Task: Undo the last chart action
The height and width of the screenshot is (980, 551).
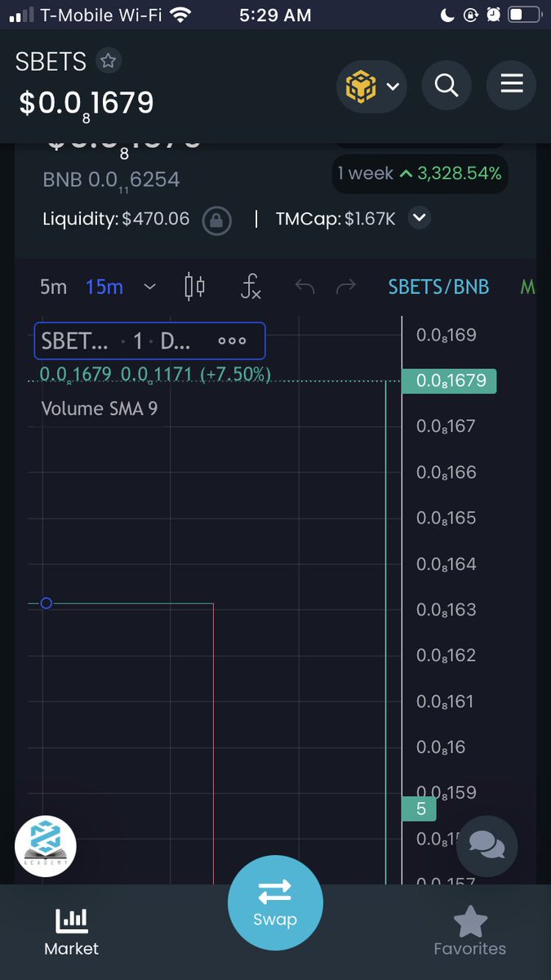Action: 304,287
